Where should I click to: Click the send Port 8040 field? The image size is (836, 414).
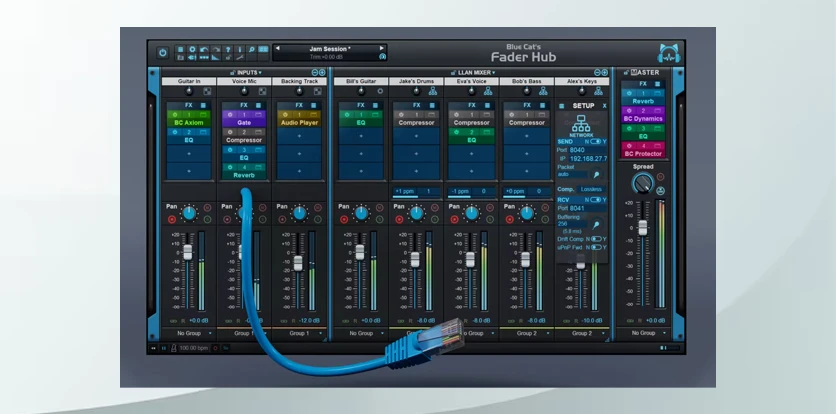(587, 150)
